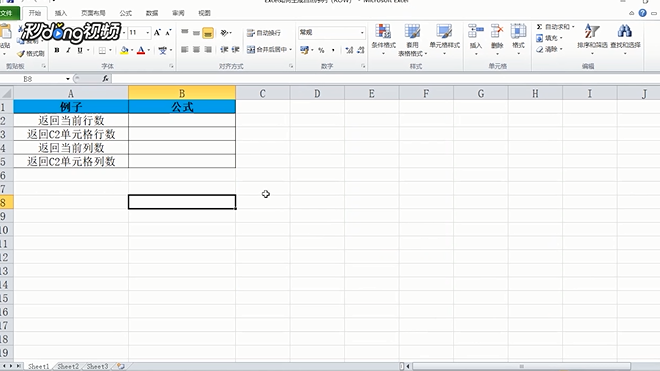Toggle the highlighted bottom align button
660x371 pixels.
[x=208, y=33]
